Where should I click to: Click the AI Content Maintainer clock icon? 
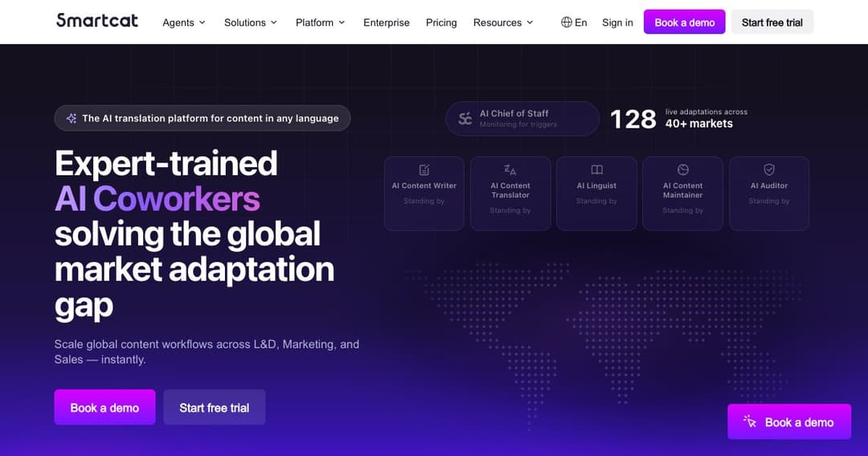[682, 170]
